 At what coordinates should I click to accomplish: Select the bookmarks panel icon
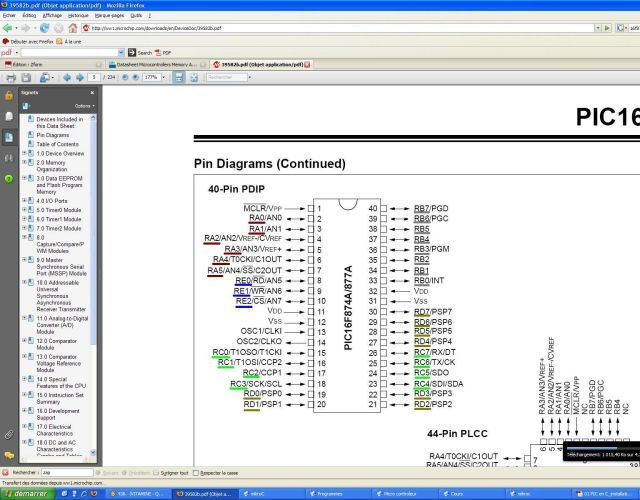(9, 137)
